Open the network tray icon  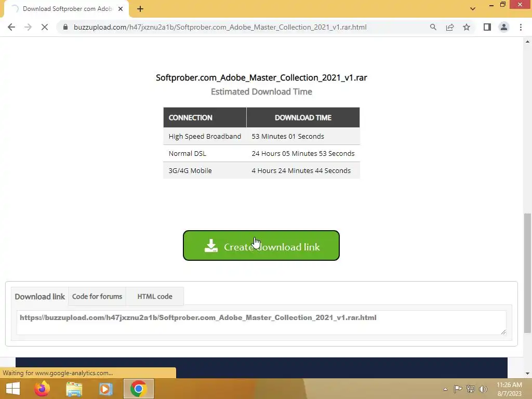471,389
